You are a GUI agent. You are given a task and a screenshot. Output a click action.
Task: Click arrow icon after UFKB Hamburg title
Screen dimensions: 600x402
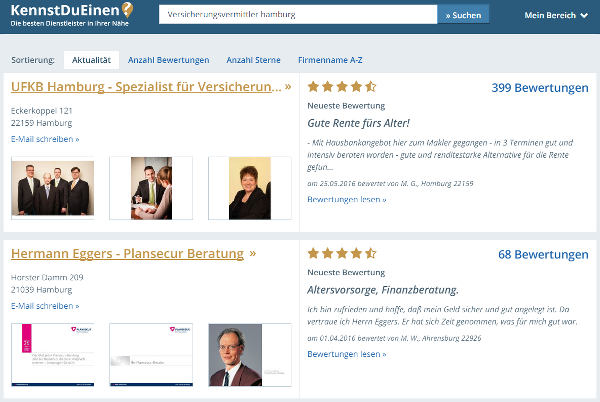(x=288, y=86)
